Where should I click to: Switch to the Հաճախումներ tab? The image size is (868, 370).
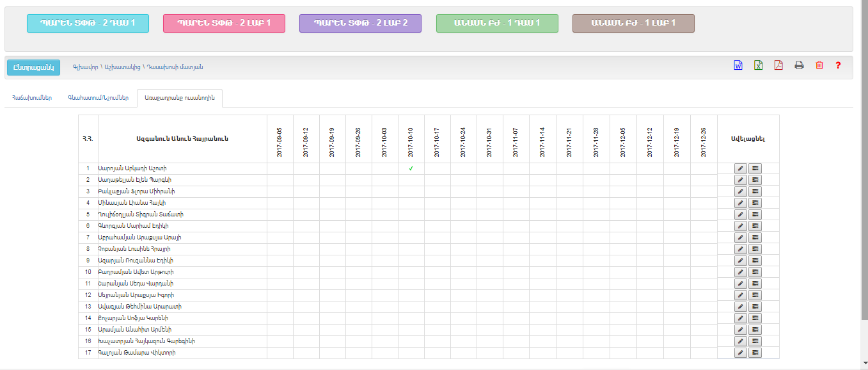[31, 98]
